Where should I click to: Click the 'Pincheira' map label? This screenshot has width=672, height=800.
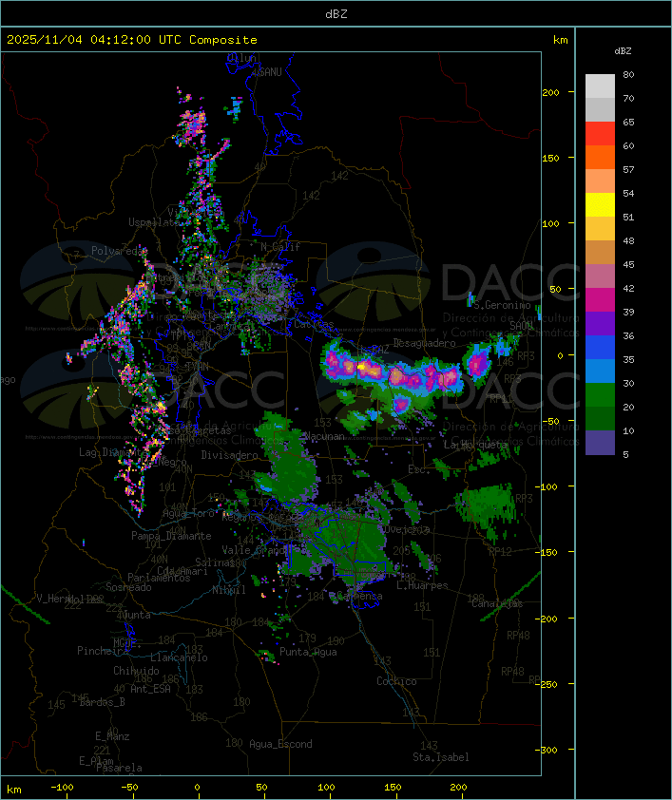pyautogui.click(x=103, y=651)
